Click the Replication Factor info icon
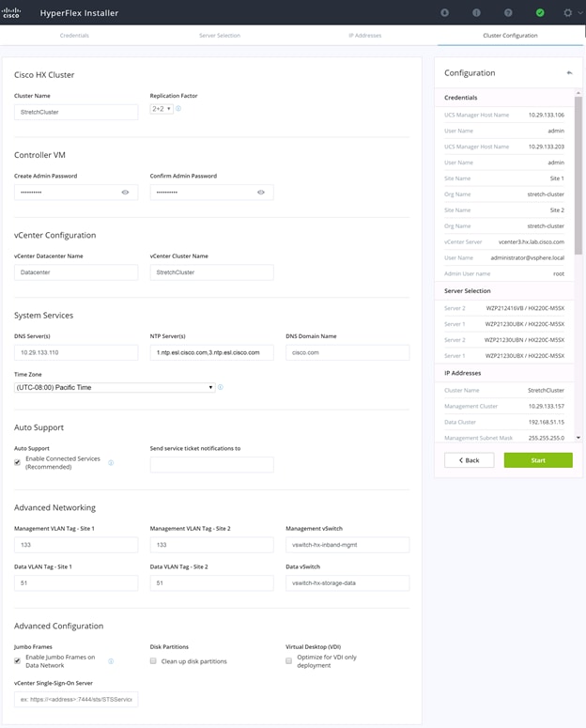The image size is (586, 728). click(x=178, y=109)
